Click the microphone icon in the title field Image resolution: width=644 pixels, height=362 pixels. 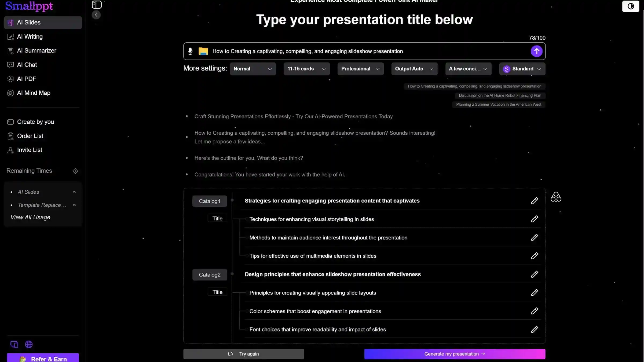point(190,51)
